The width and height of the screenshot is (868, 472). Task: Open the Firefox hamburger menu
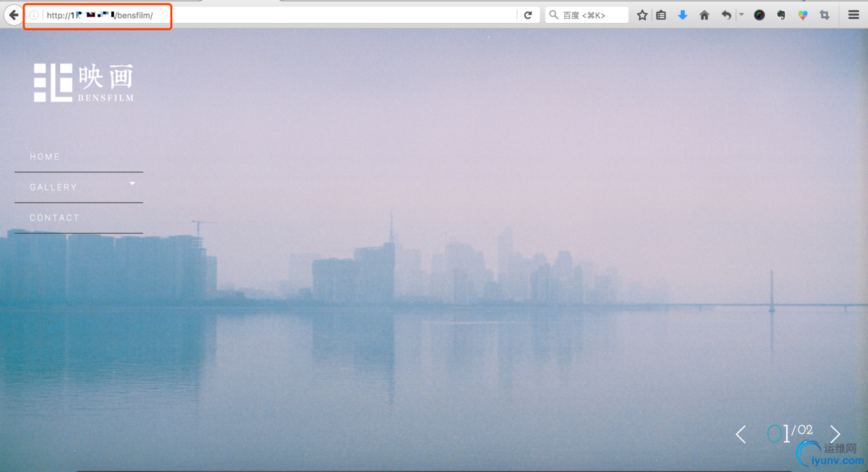pyautogui.click(x=853, y=15)
